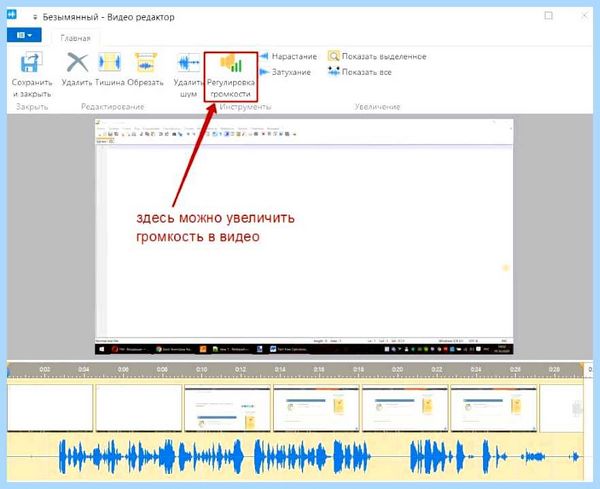Apply Нарастание (Fade in) effect
The width and height of the screenshot is (600, 489).
point(289,57)
